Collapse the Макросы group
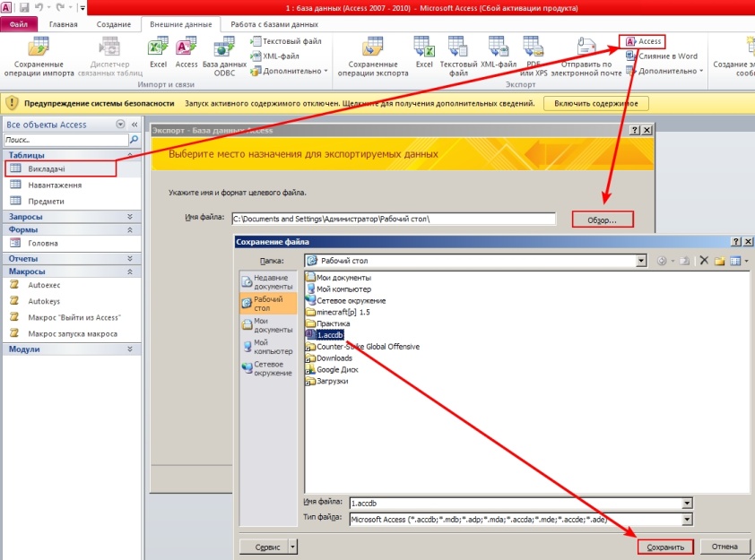 [x=130, y=271]
